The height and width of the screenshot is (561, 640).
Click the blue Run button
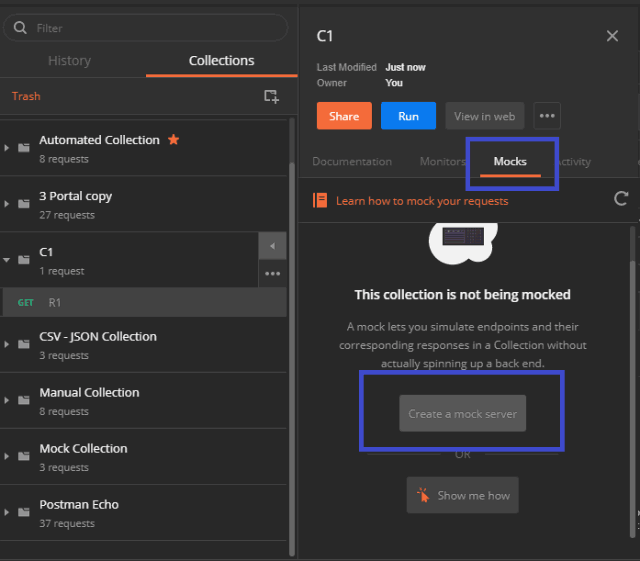tap(408, 116)
